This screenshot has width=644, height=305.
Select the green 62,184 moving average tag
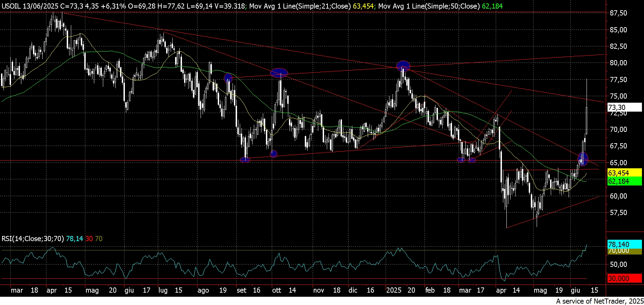(624, 181)
